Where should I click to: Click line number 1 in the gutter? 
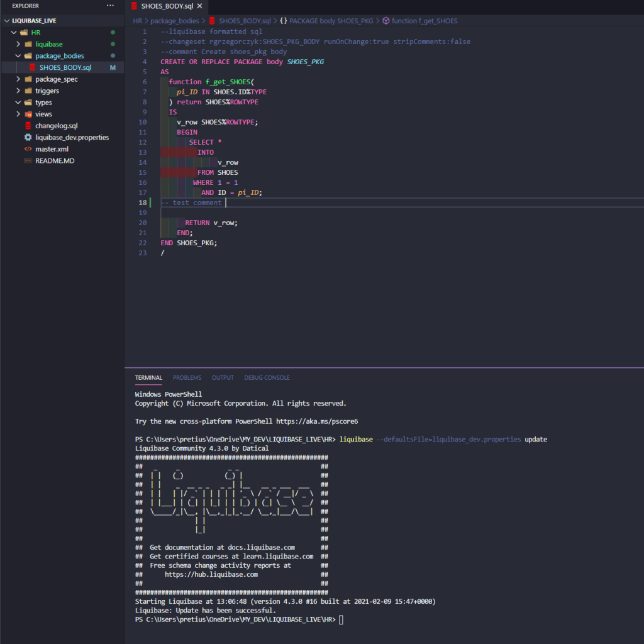click(x=145, y=31)
